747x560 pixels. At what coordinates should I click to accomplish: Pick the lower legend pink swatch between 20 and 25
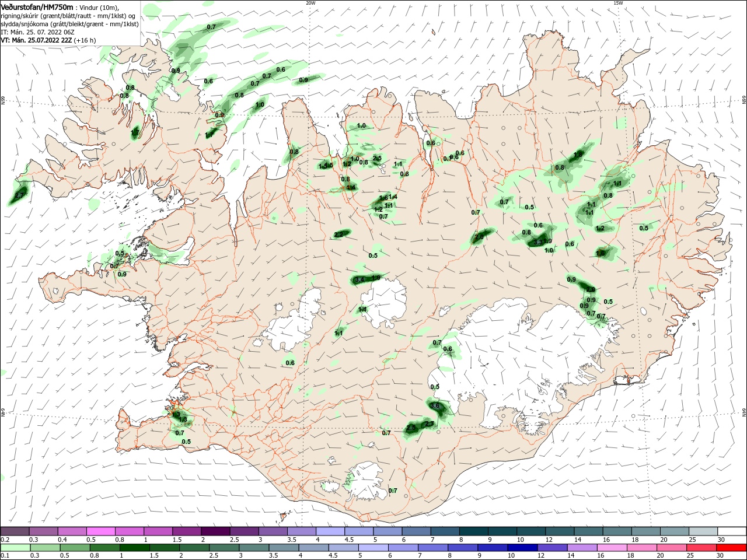pyautogui.click(x=672, y=548)
